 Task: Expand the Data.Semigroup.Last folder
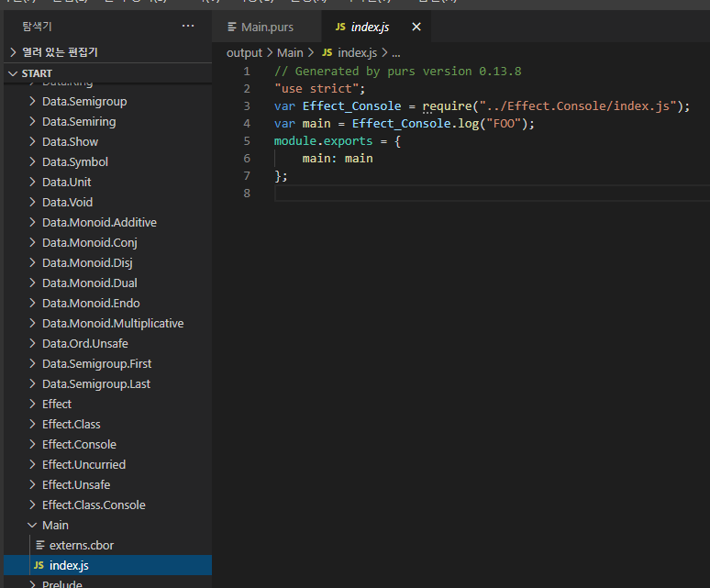coord(95,383)
